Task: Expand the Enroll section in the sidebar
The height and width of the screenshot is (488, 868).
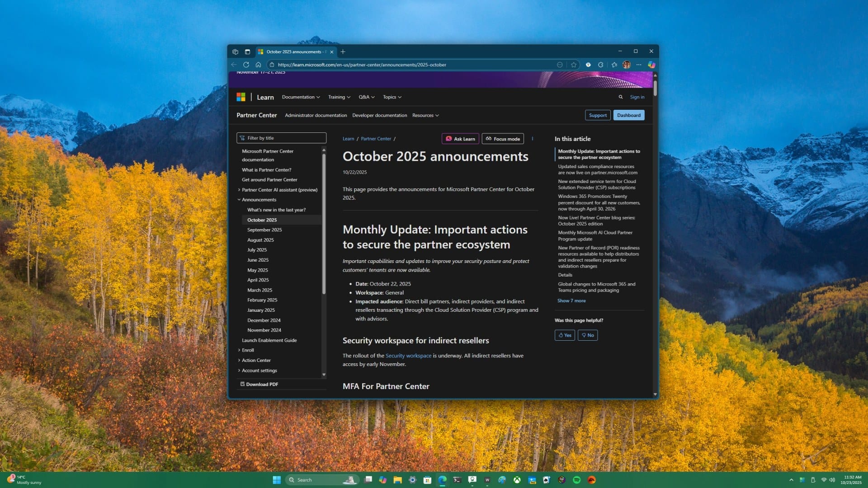Action: pos(248,350)
